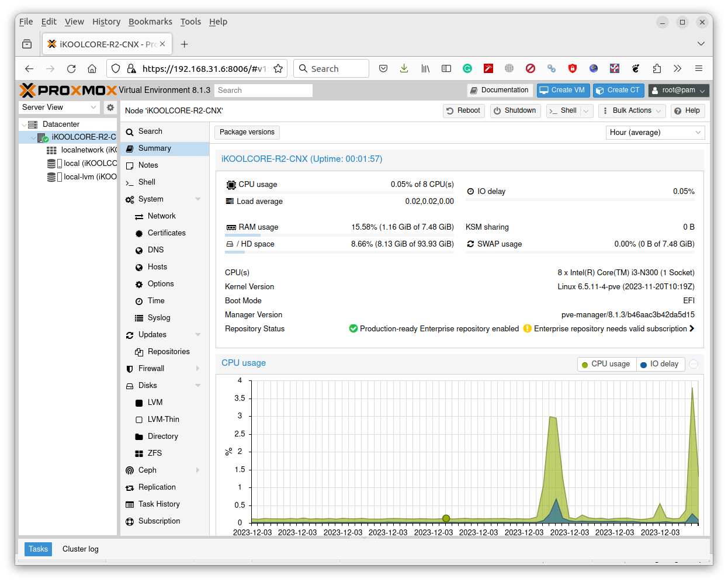Expand the Firewall menu section
This screenshot has height=582, width=728.
pyautogui.click(x=198, y=369)
